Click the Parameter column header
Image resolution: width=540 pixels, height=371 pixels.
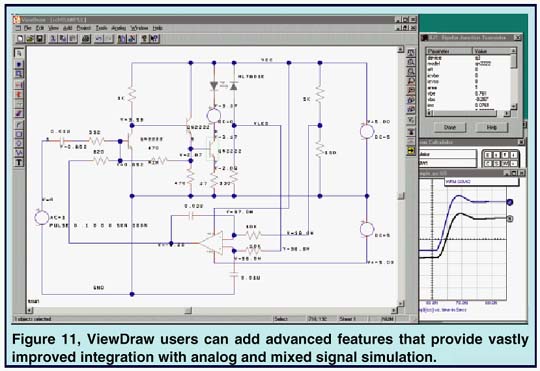pyautogui.click(x=449, y=51)
